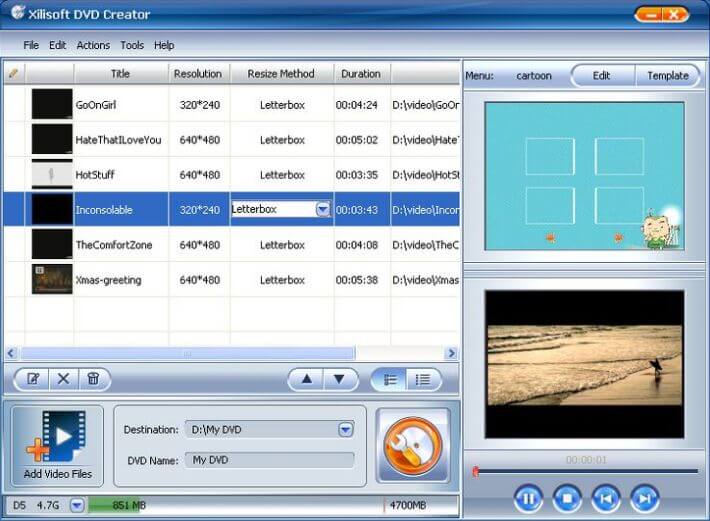Screen dimensions: 710x521
Task: Stop the video preview
Action: click(567, 499)
